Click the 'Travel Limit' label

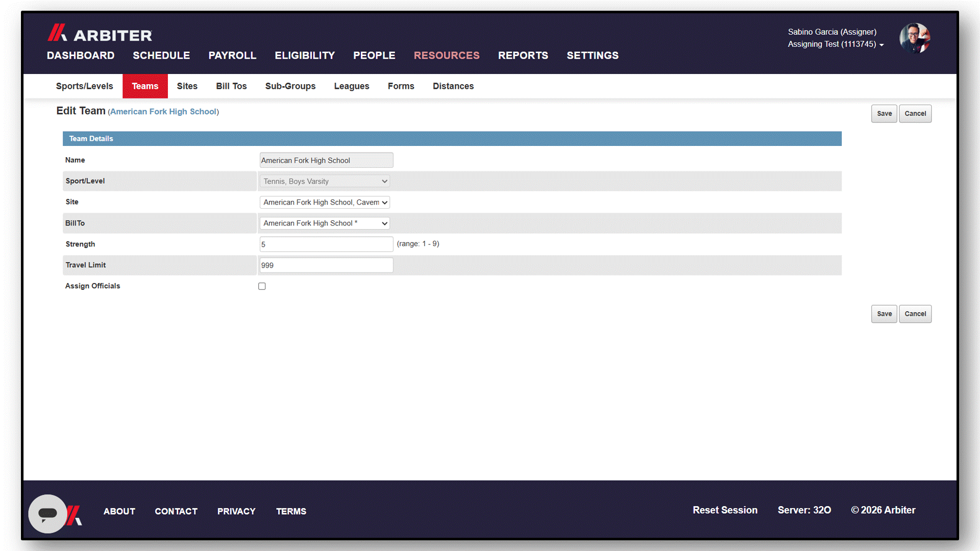(x=86, y=265)
